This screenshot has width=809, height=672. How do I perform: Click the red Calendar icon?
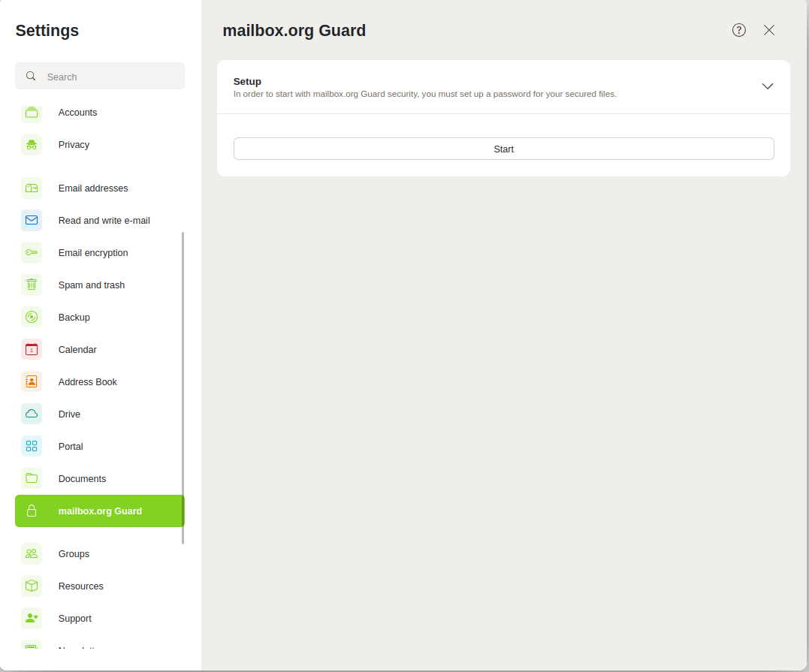tap(32, 350)
